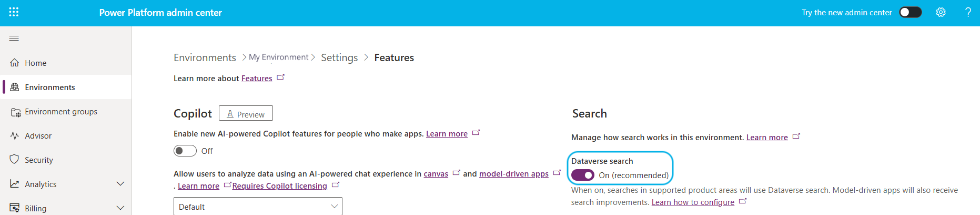Viewport: 980px width, 215px height.
Task: Expand the Analytics section chevron
Action: [x=120, y=184]
